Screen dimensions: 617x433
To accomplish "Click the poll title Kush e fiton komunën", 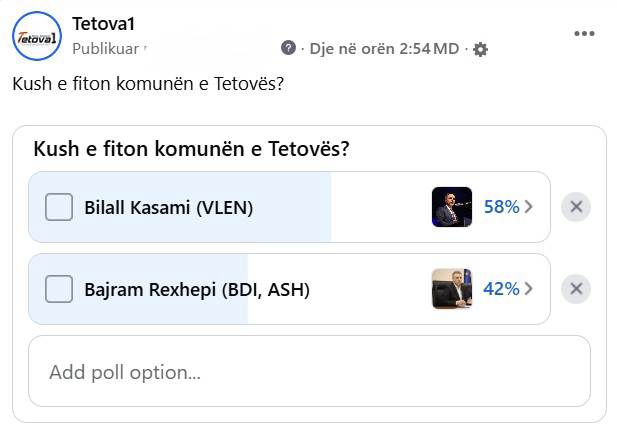I will tap(191, 149).
